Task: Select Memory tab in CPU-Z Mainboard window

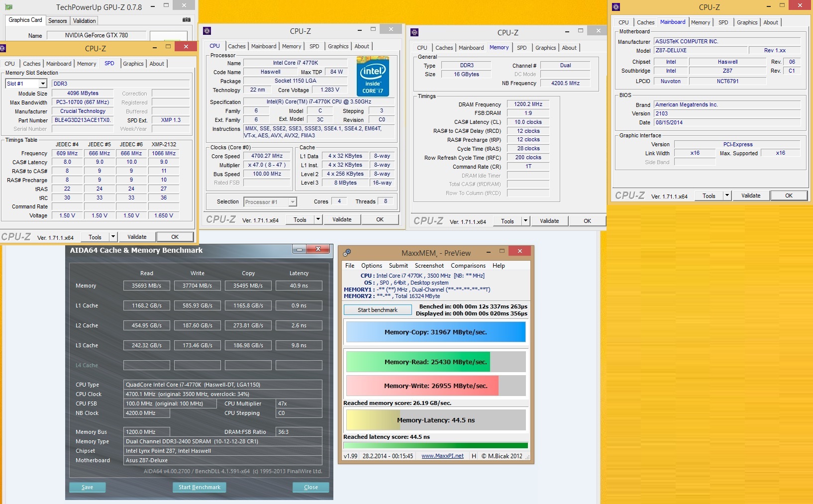Action: [701, 22]
